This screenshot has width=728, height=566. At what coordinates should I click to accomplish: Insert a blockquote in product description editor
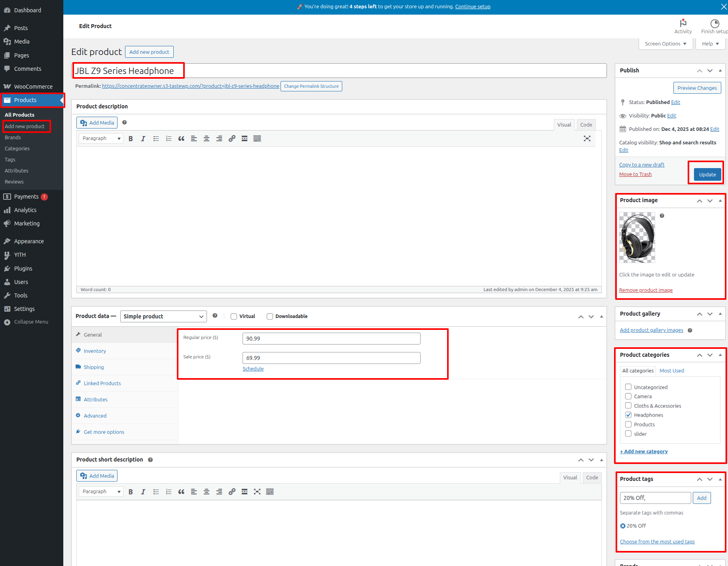click(x=181, y=138)
